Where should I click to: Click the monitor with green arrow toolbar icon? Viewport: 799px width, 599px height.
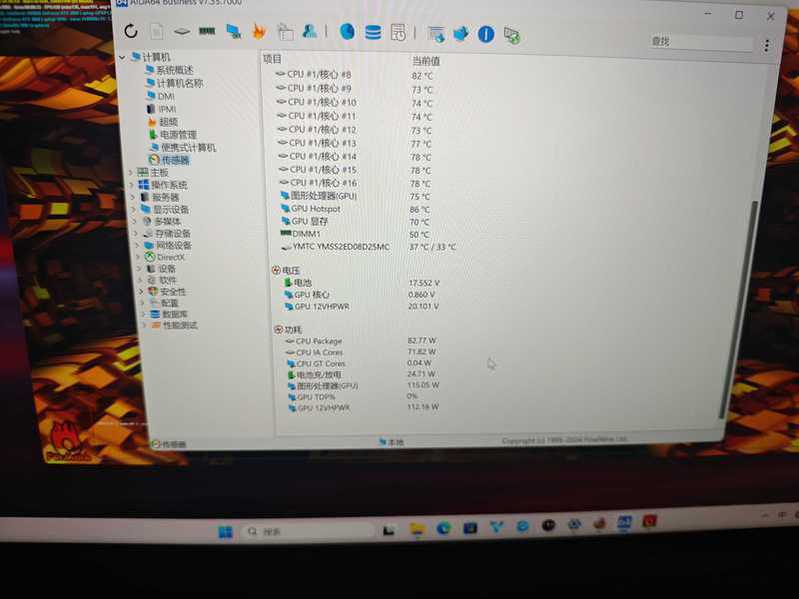coord(512,35)
